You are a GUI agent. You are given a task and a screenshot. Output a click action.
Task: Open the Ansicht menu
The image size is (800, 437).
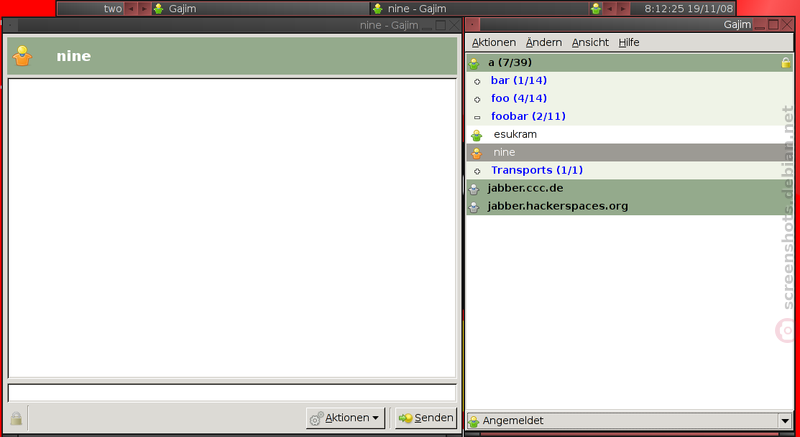pos(590,42)
